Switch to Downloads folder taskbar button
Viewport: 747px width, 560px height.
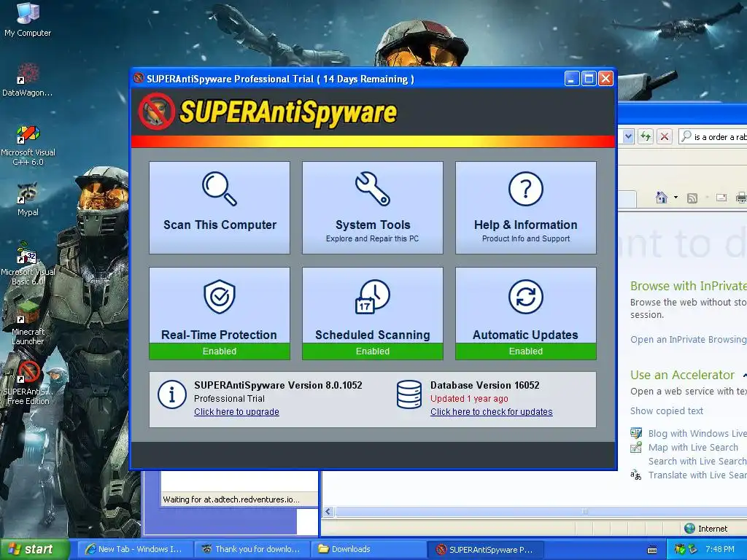pos(368,549)
